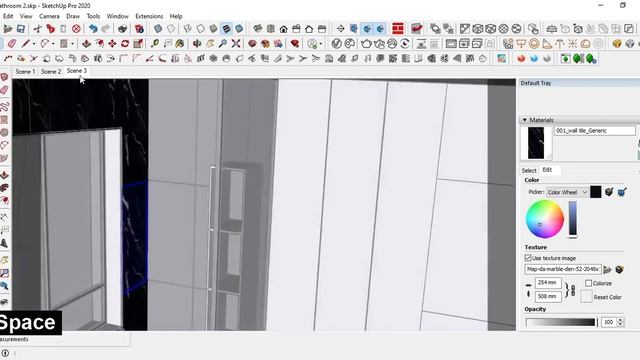Click the red Erase circle-X icon
The image size is (640, 360).
pos(76,29)
